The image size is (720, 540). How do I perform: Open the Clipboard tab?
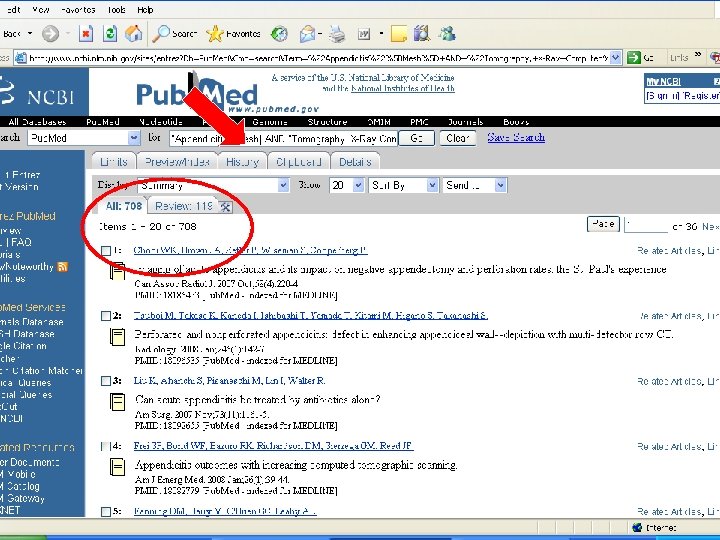[298, 162]
